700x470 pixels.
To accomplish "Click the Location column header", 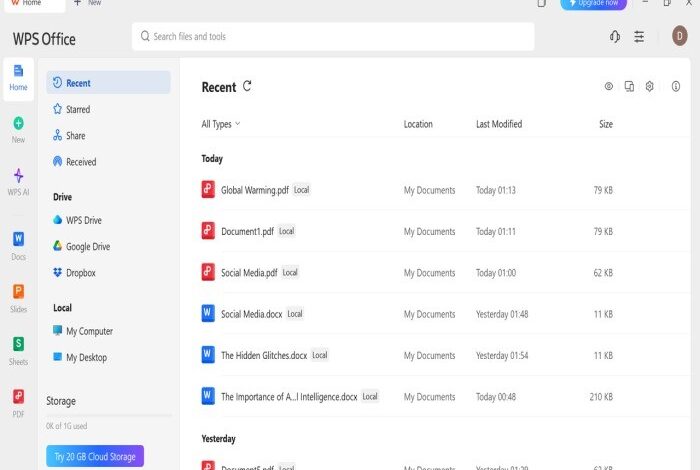I will tap(418, 124).
